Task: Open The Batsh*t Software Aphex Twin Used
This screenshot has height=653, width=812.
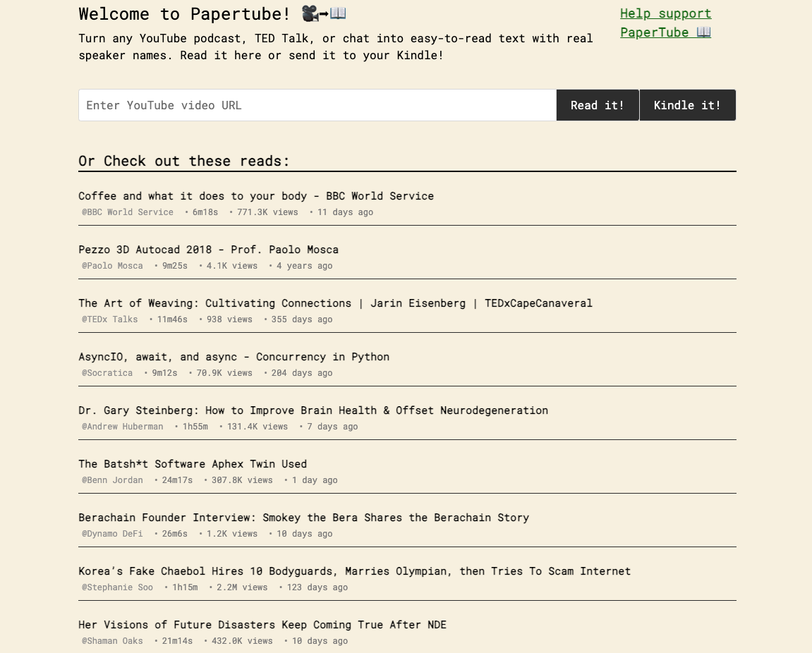Action: tap(193, 464)
